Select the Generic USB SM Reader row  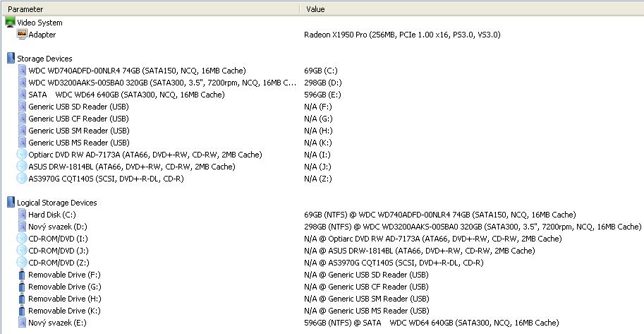[x=79, y=131]
